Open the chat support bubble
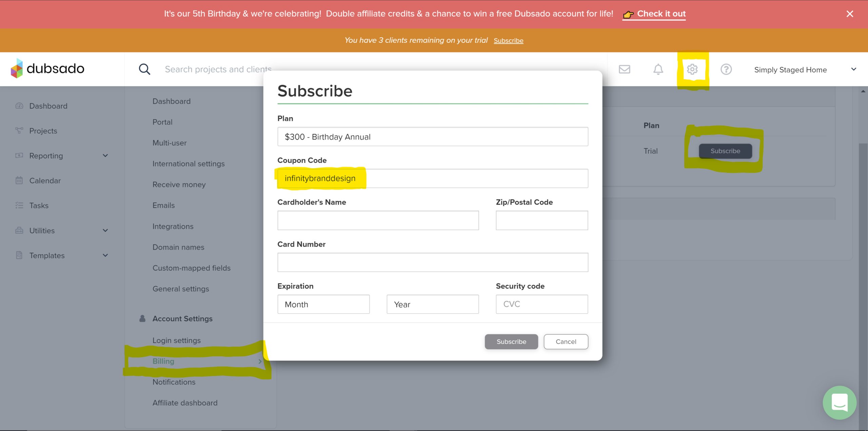The image size is (868, 431). pyautogui.click(x=839, y=402)
